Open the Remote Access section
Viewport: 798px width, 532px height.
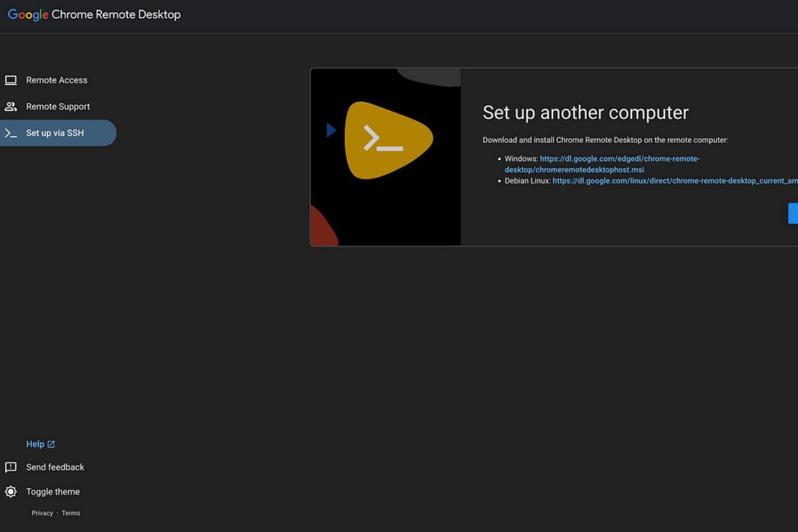pyautogui.click(x=58, y=80)
